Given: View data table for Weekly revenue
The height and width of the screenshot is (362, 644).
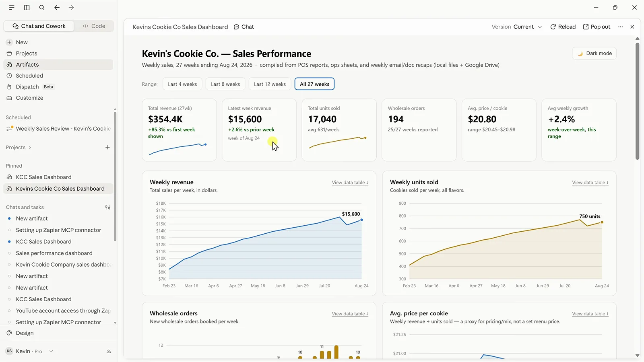Looking at the screenshot, I should [350, 183].
